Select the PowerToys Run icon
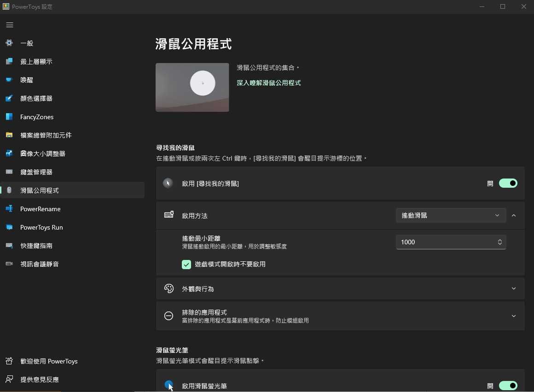This screenshot has width=534, height=392. coord(9,227)
